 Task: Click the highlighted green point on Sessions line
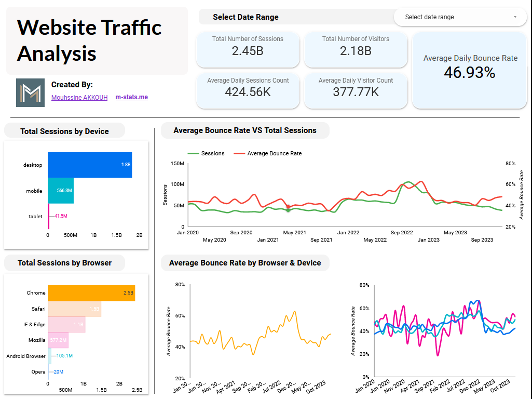288,208
